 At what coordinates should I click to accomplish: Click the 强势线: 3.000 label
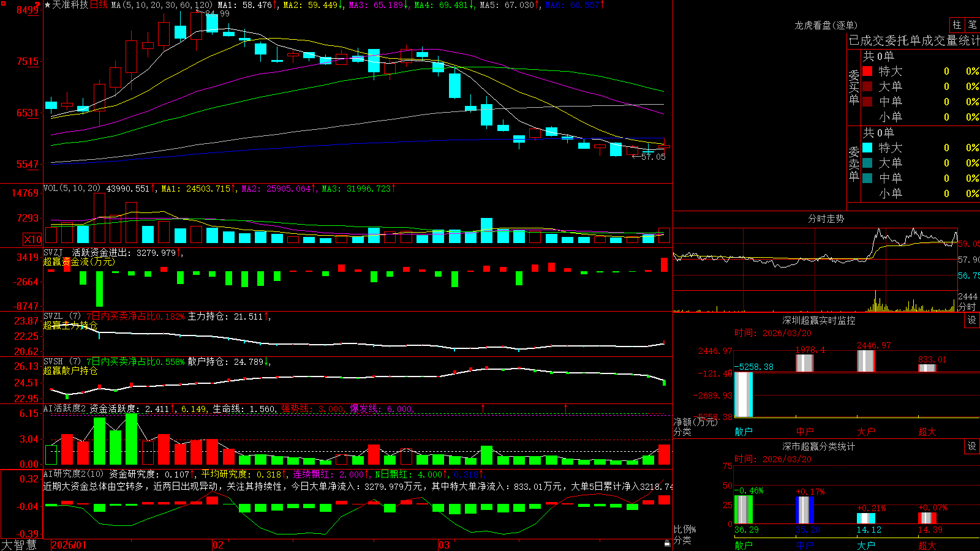pos(312,408)
